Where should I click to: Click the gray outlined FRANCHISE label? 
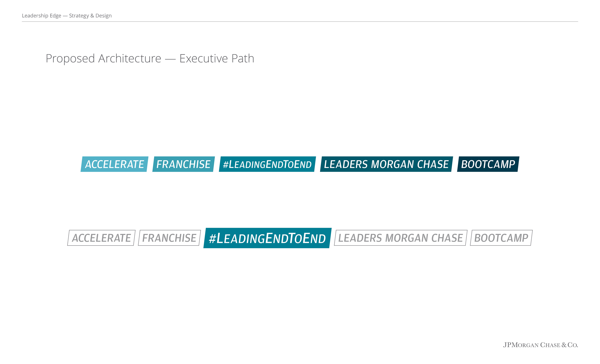(170, 238)
